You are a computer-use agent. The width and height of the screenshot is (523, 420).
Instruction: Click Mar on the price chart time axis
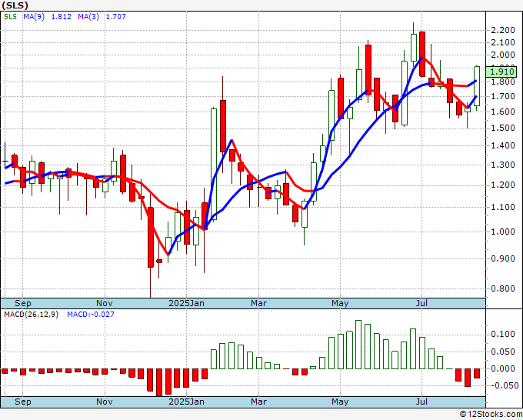(259, 303)
